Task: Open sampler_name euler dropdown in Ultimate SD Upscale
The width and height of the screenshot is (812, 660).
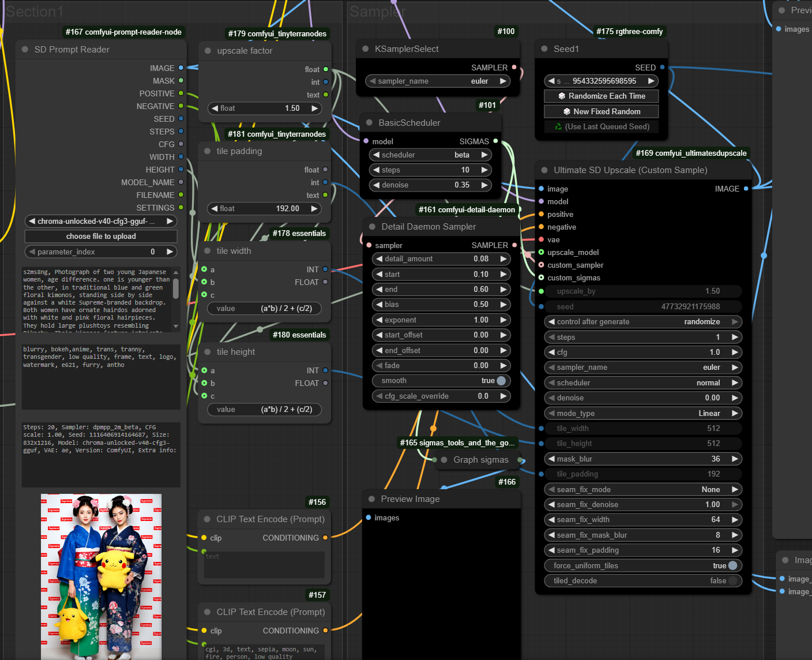Action: (643, 367)
